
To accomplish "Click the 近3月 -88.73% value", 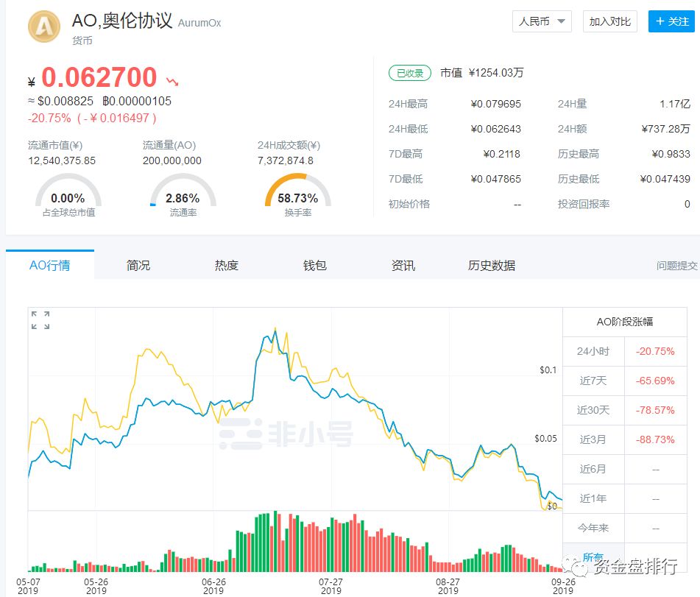I will (655, 439).
